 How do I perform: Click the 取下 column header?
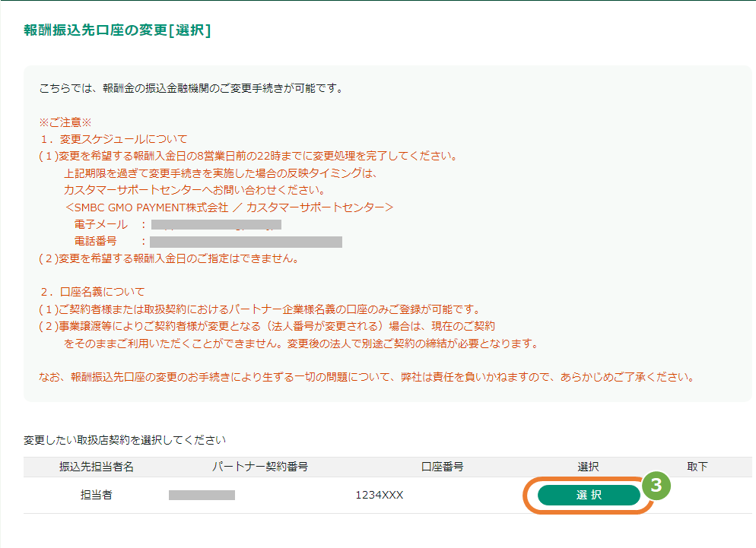click(697, 467)
